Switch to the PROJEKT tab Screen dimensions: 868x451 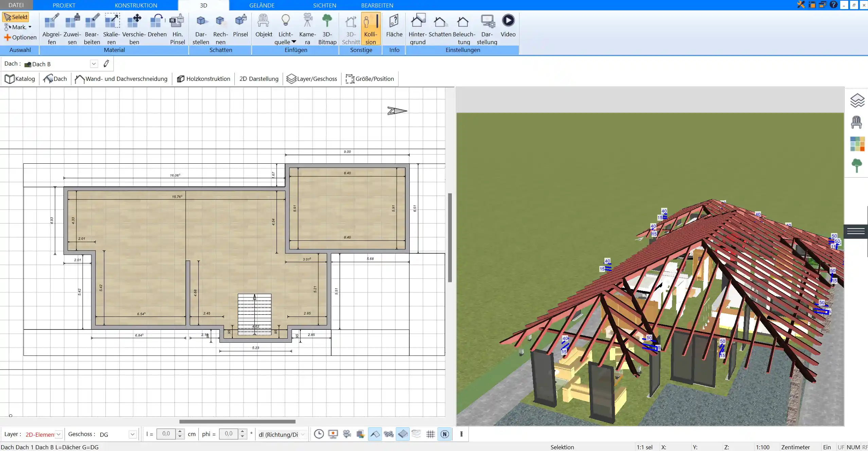point(64,5)
